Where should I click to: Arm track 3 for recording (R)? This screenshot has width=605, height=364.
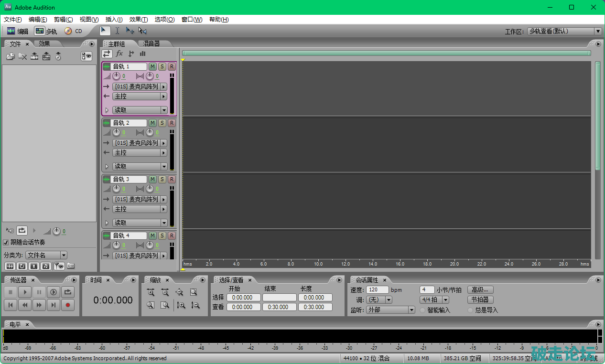coord(172,179)
